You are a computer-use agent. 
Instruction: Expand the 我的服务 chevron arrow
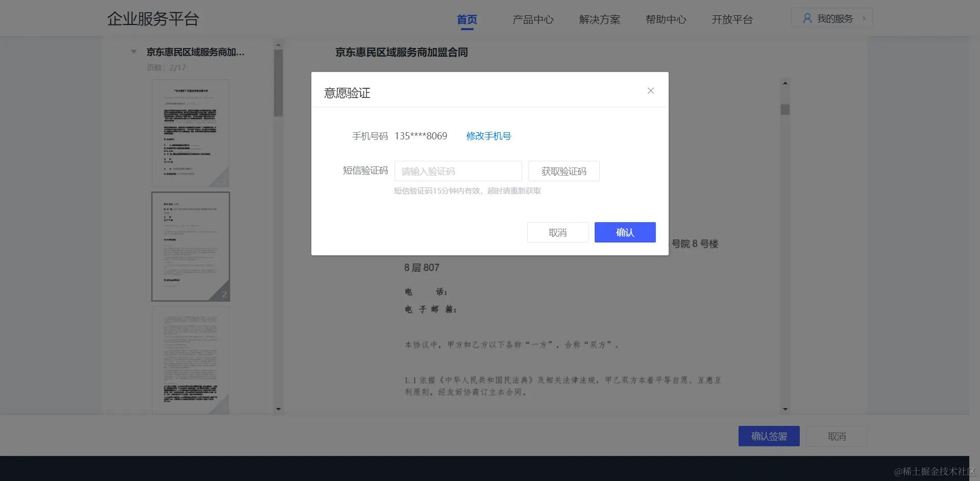click(864, 18)
